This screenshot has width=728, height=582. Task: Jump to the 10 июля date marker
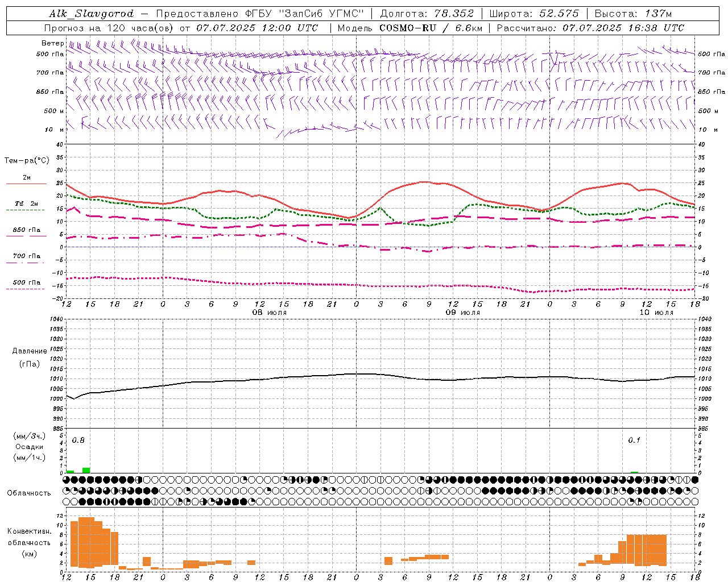pos(657,313)
